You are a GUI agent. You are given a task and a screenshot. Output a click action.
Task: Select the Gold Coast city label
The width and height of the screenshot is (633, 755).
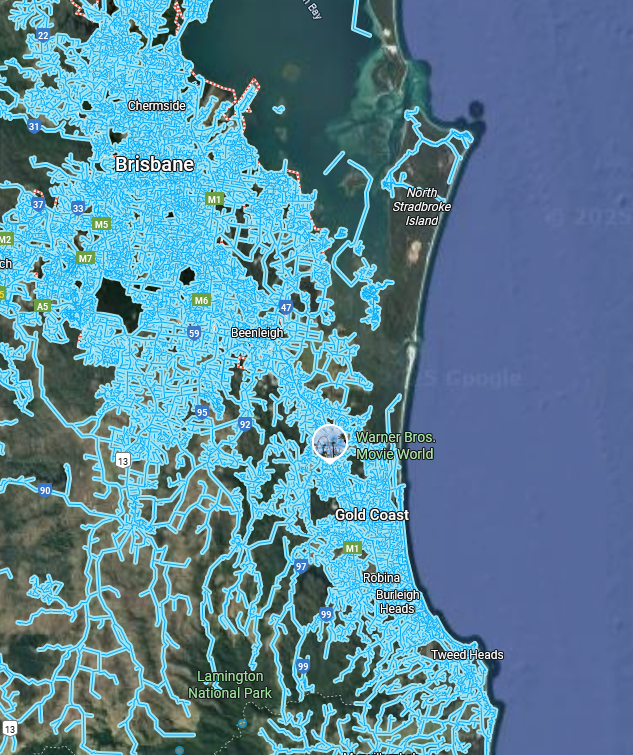click(x=371, y=515)
